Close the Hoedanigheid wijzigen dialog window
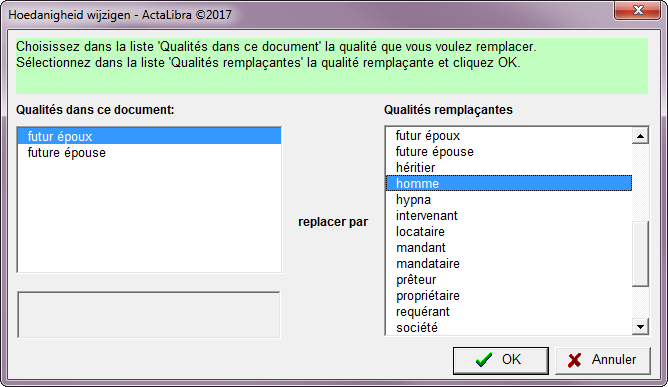Screen dimensions: 668x387 click(637, 10)
